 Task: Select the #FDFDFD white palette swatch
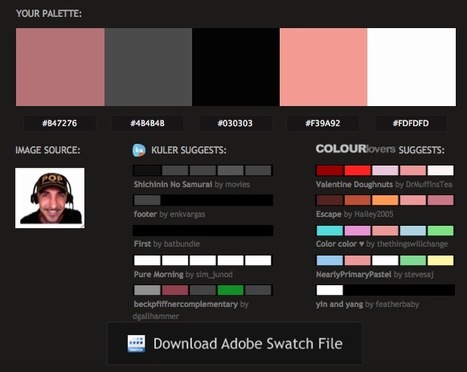411,67
